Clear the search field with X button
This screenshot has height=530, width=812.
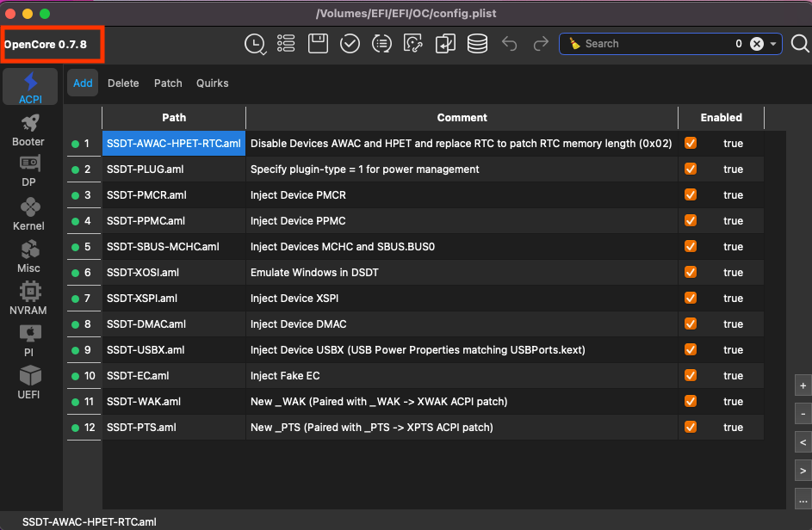[757, 44]
